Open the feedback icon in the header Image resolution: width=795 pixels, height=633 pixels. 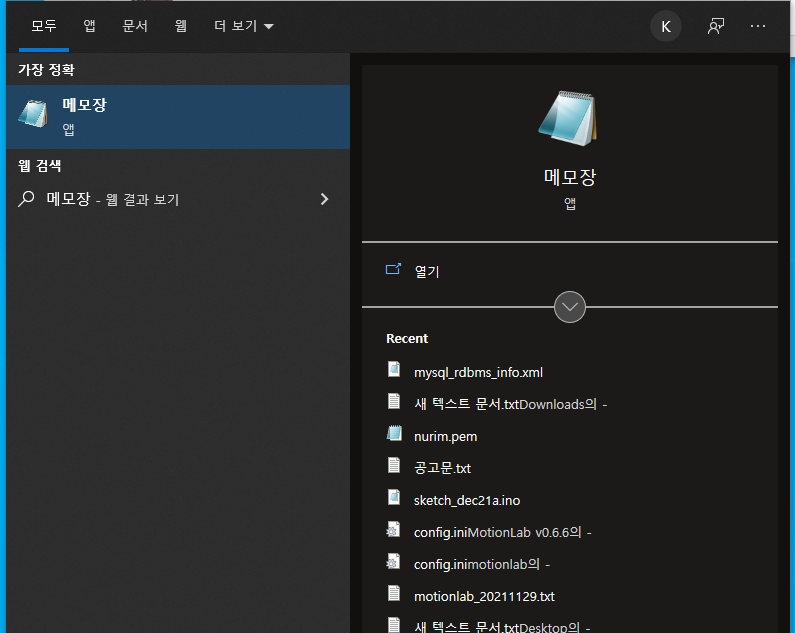[x=716, y=26]
